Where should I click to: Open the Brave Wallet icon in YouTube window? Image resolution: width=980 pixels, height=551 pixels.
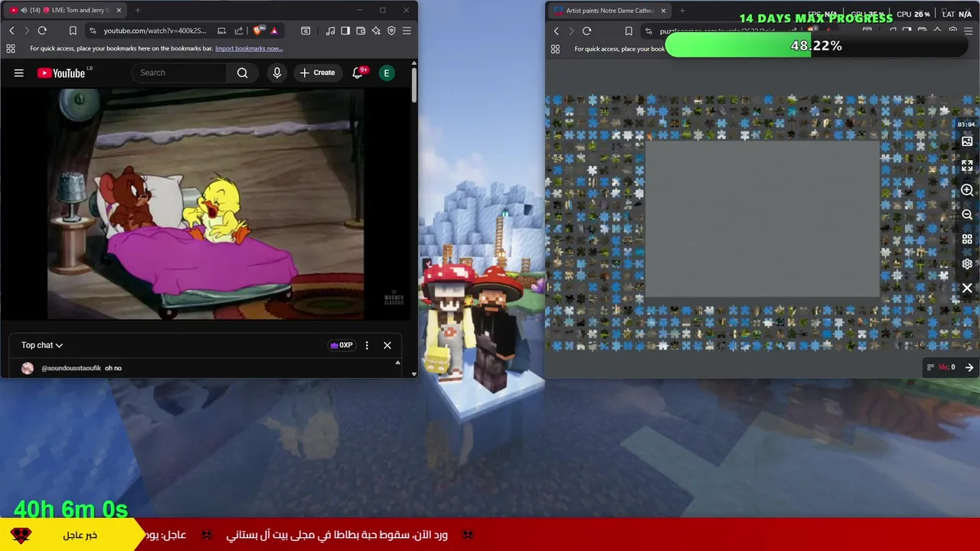point(361,31)
